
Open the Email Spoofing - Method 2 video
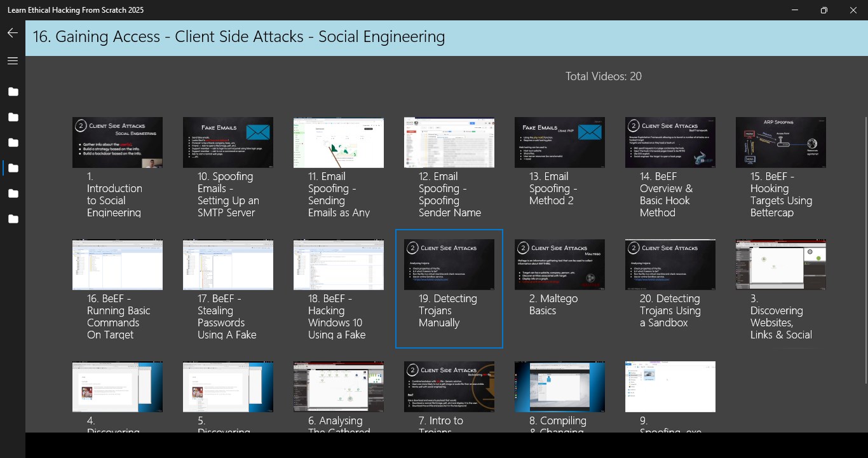559,142
